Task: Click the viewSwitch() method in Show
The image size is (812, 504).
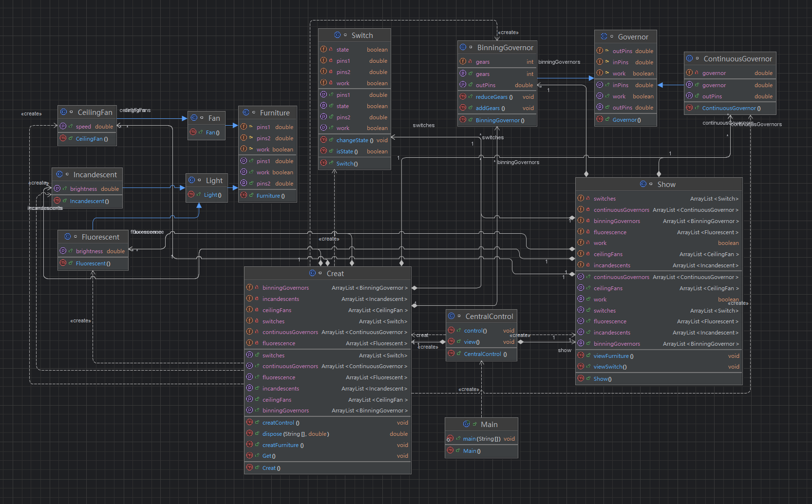Action: 659,367
